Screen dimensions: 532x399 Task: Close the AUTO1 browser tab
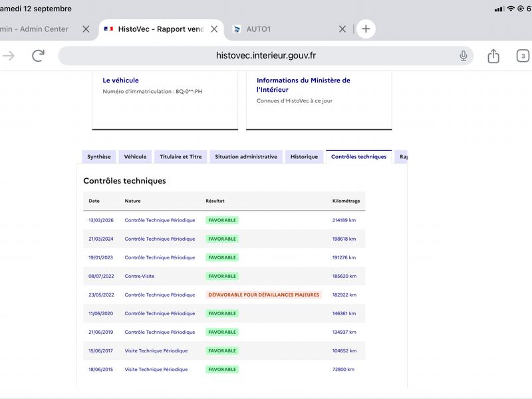(342, 29)
